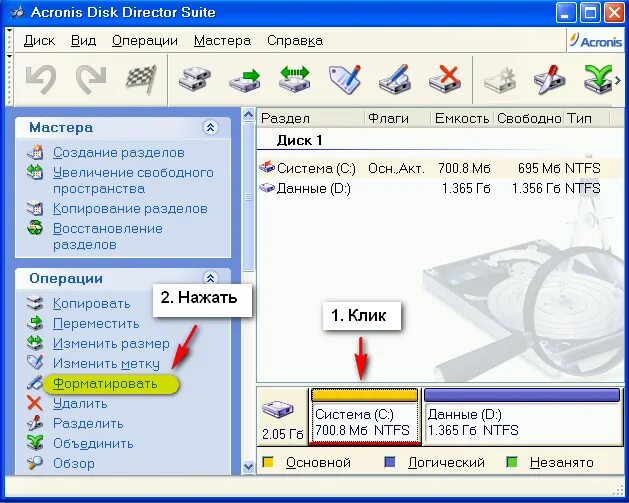Click the blue Логический legend swatch

[x=390, y=462]
